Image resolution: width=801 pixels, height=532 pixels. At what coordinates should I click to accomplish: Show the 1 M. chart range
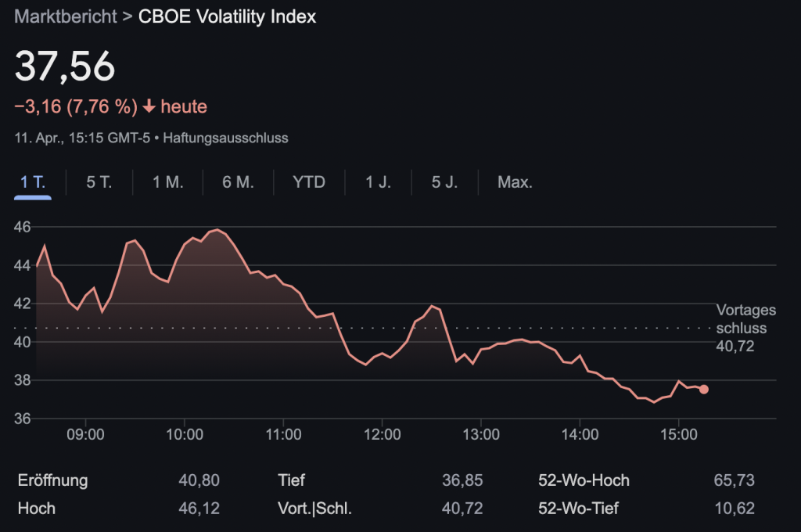167,182
